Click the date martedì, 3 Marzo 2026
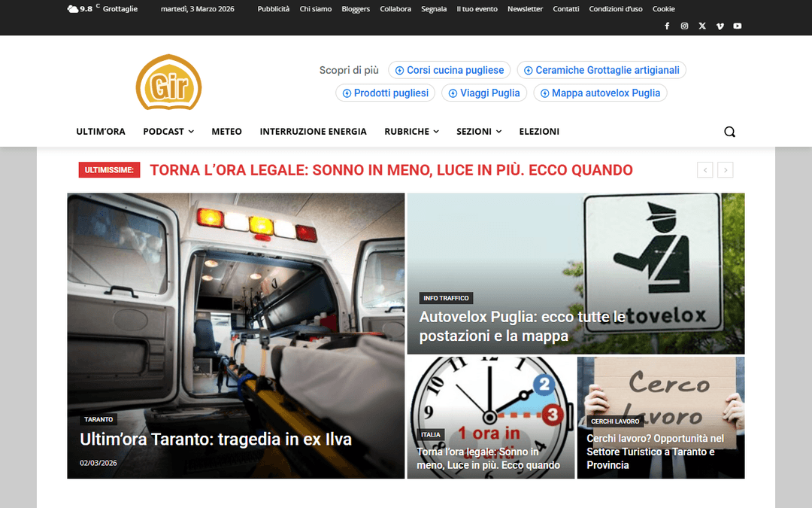This screenshot has height=508, width=812. 197,9
